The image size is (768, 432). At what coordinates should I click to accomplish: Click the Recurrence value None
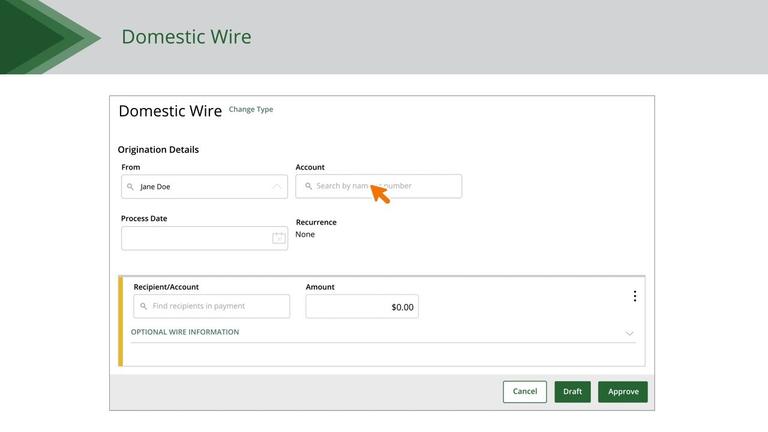[x=305, y=234]
